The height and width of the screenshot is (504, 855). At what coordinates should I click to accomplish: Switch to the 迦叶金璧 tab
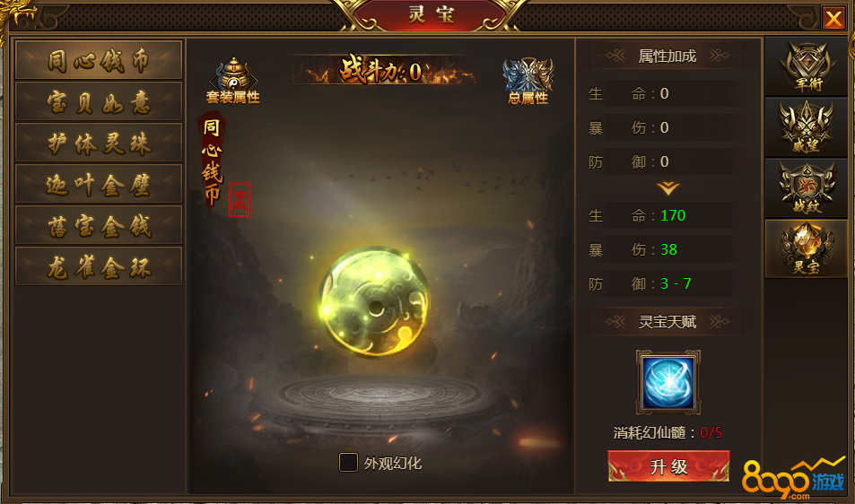tap(99, 185)
